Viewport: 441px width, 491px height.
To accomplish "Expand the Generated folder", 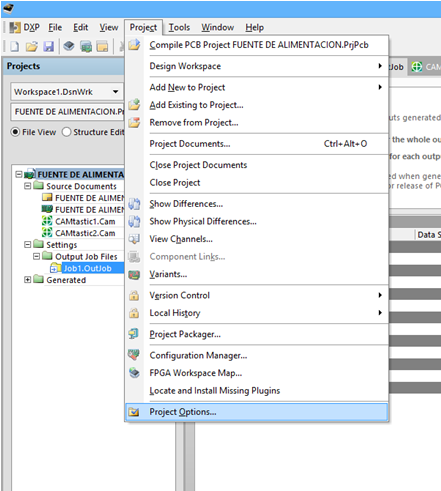I will click(x=28, y=280).
